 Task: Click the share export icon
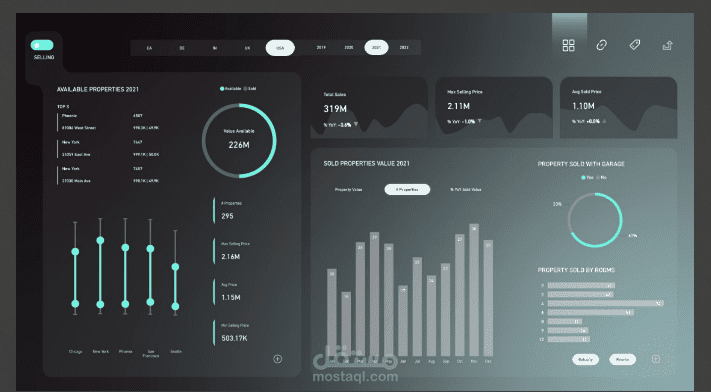667,45
